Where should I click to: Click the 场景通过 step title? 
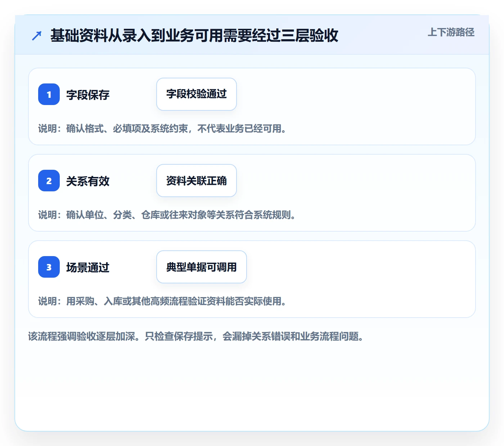click(x=88, y=268)
